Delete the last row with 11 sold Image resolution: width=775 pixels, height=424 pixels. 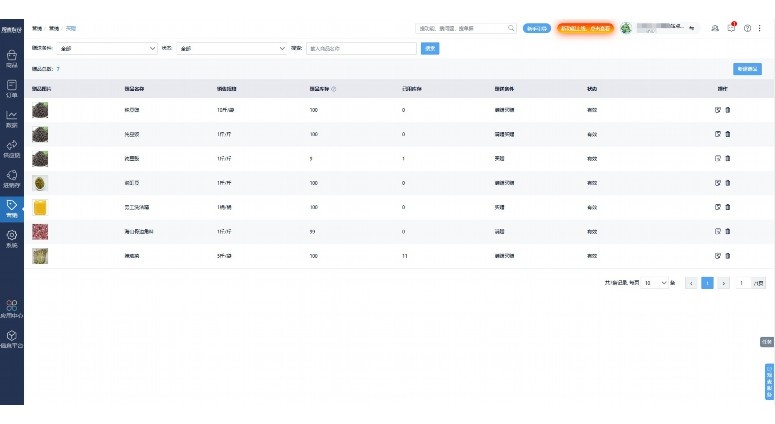pyautogui.click(x=728, y=256)
